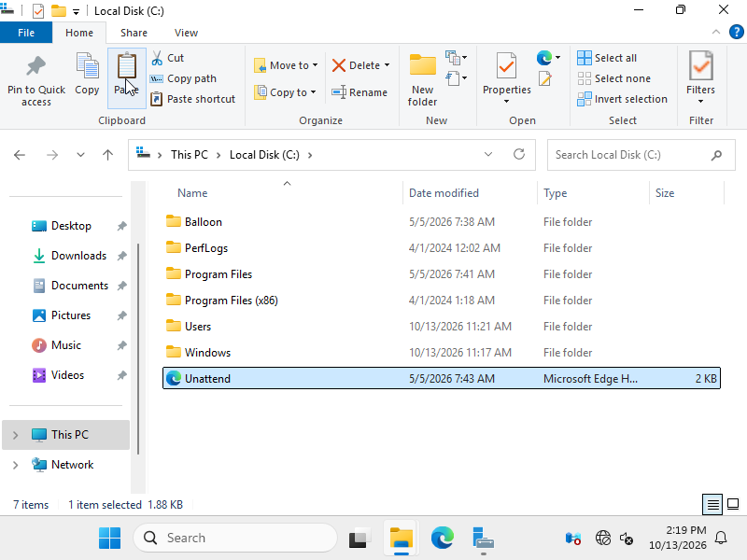This screenshot has height=560, width=747.
Task: Click the muted volume tray icon
Action: pos(627,539)
